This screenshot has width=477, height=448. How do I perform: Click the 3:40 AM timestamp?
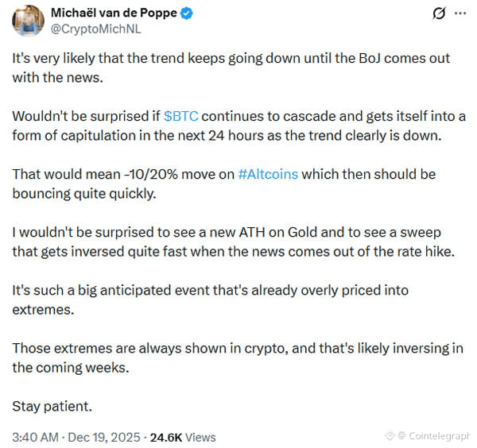point(35,438)
